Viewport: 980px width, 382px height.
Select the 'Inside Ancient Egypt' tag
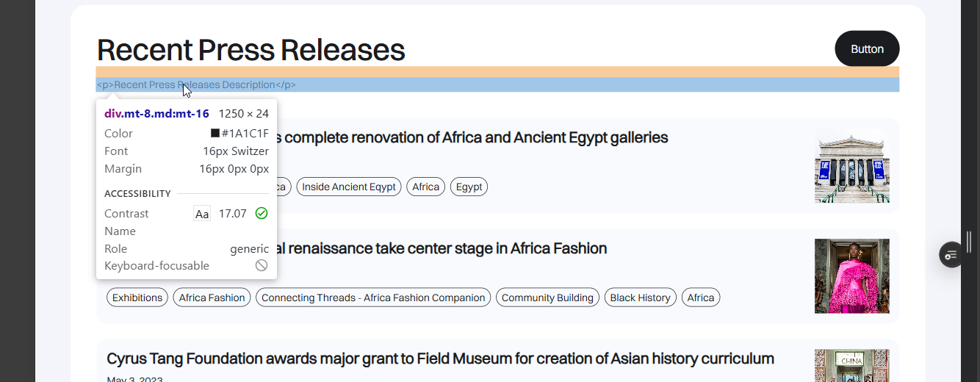pos(349,187)
